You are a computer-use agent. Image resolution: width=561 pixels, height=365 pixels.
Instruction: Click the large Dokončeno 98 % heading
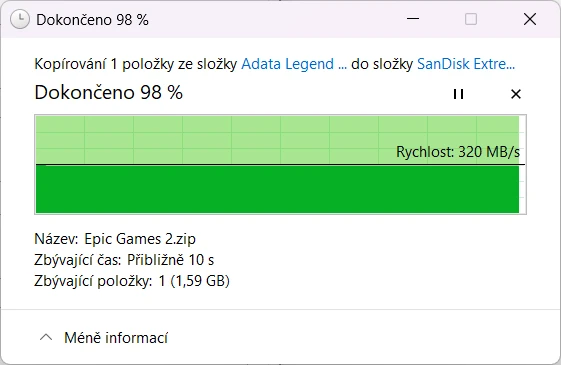pos(109,93)
